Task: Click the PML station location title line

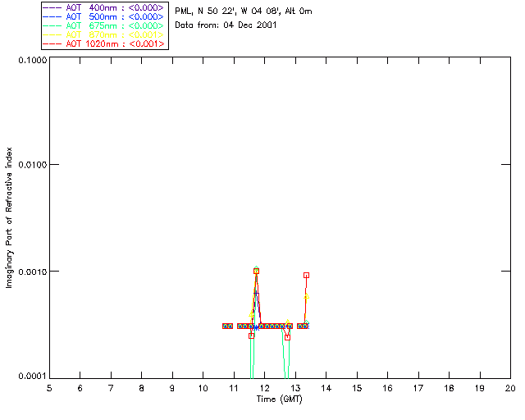Action: point(244,11)
